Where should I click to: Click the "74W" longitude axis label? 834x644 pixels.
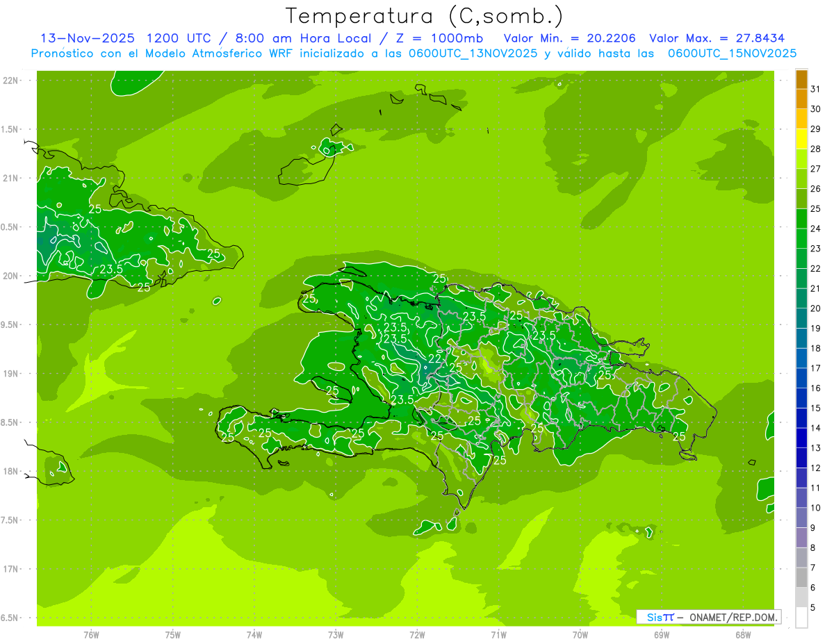[x=254, y=635]
